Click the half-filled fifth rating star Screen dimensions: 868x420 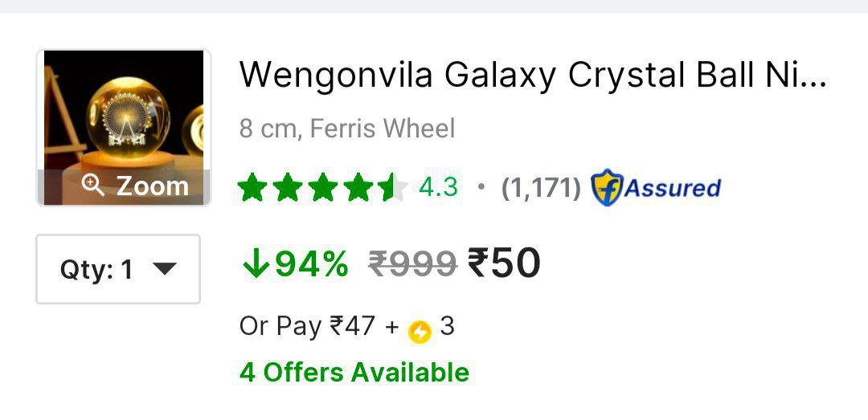click(393, 188)
